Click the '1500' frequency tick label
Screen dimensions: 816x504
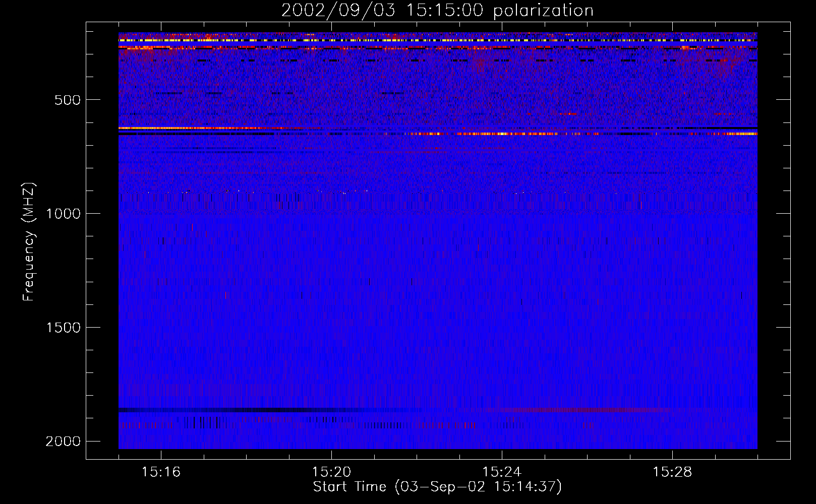(x=63, y=328)
